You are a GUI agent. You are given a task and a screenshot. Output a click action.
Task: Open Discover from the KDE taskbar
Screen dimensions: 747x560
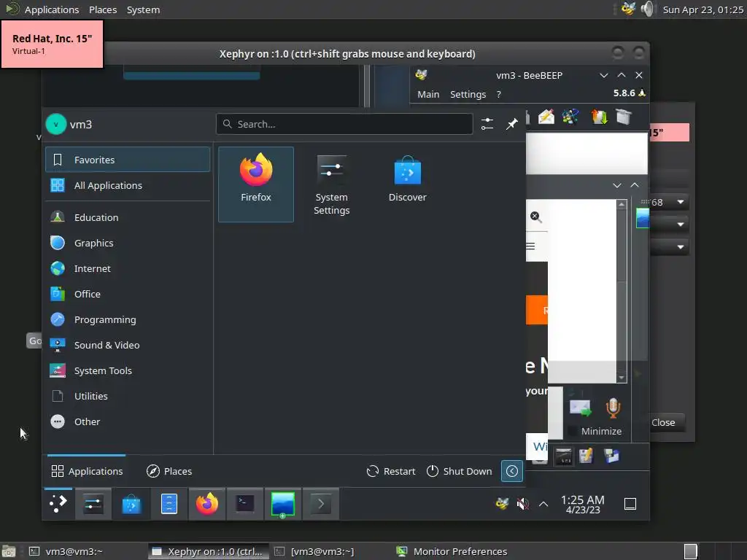click(131, 503)
